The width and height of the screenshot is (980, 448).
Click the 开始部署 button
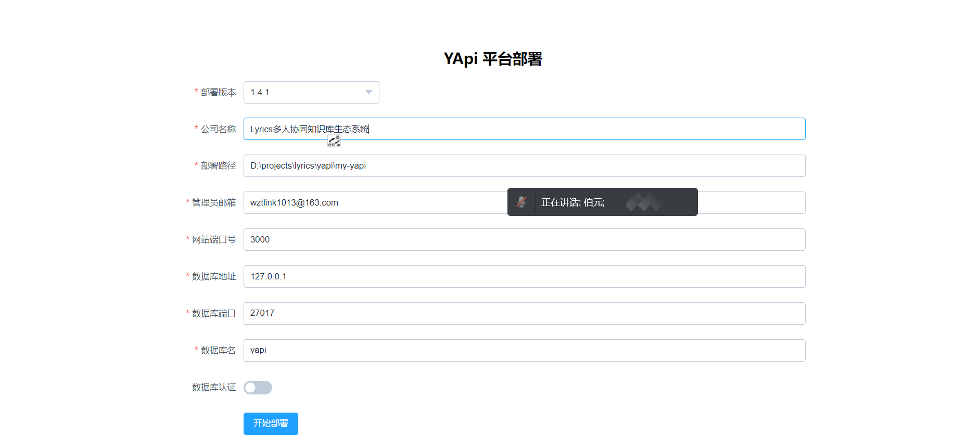coord(271,424)
